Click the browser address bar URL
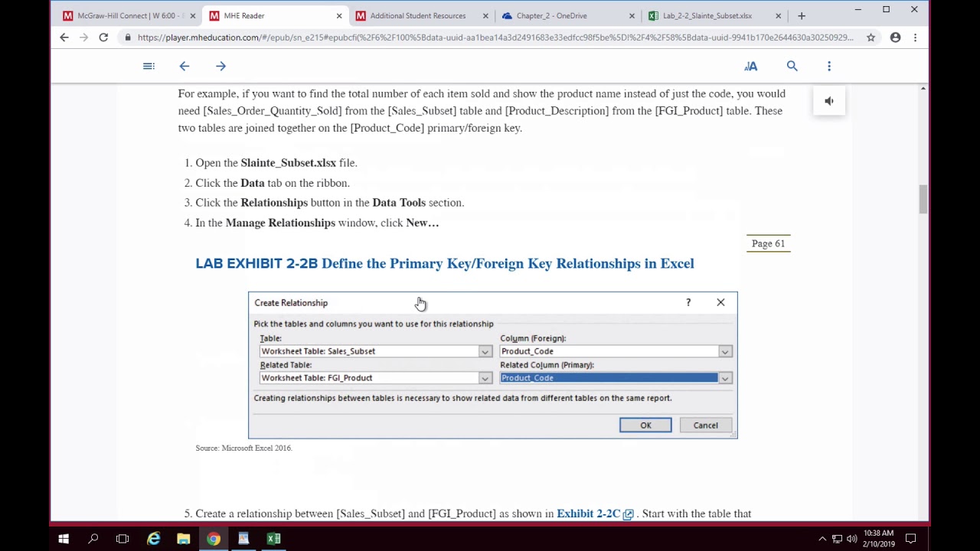 tap(495, 37)
